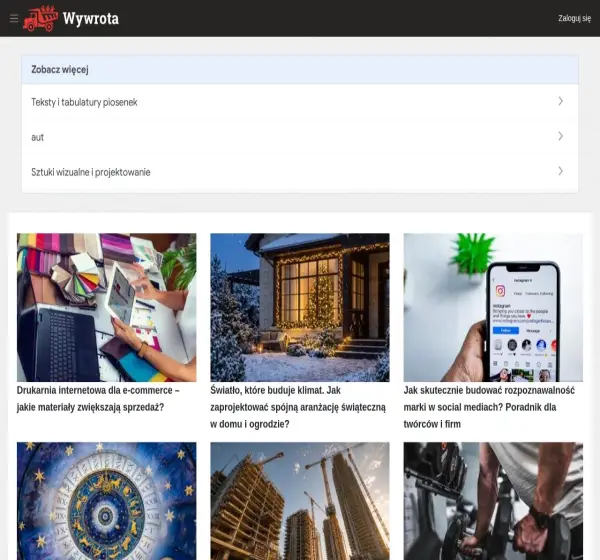The width and height of the screenshot is (600, 560).
Task: Read Światło, które buduje klimat article
Action: tap(298, 407)
